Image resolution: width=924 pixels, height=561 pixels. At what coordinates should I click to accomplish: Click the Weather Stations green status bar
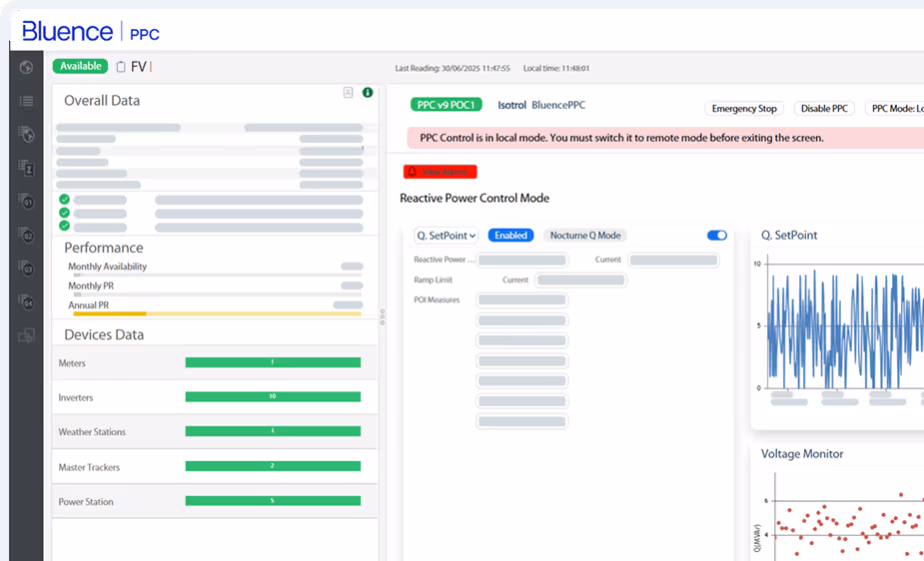273,431
